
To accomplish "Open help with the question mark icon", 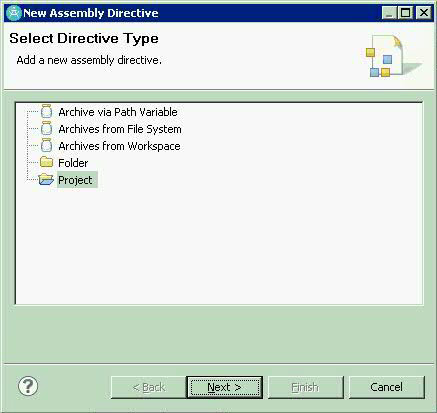I will click(28, 386).
